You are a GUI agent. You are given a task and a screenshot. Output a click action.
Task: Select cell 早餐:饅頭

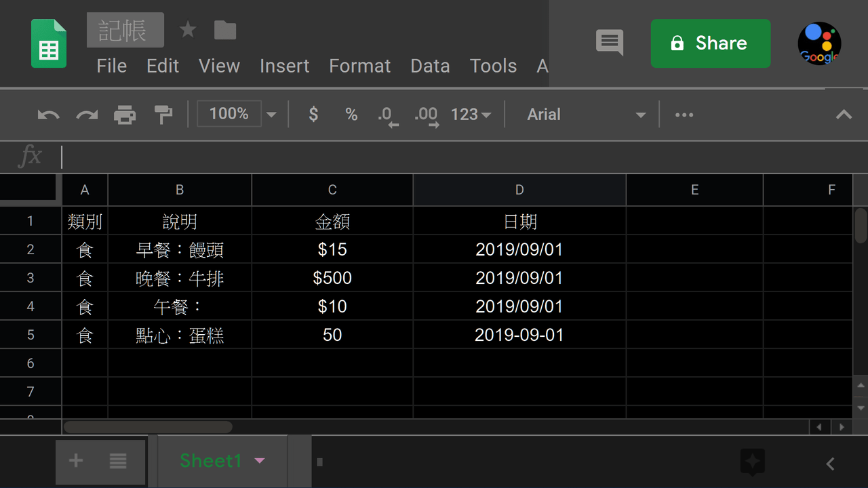(180, 249)
